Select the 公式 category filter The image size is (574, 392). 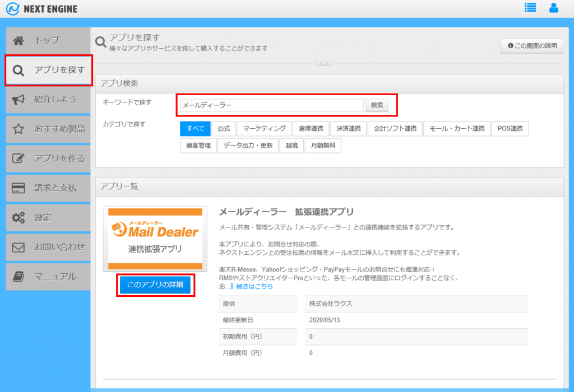pyautogui.click(x=224, y=129)
